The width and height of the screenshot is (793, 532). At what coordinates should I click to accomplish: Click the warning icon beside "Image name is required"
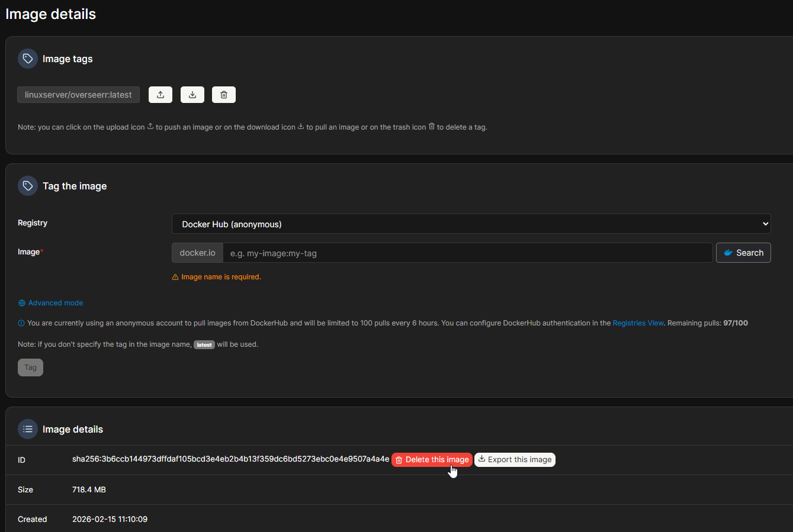coord(175,277)
